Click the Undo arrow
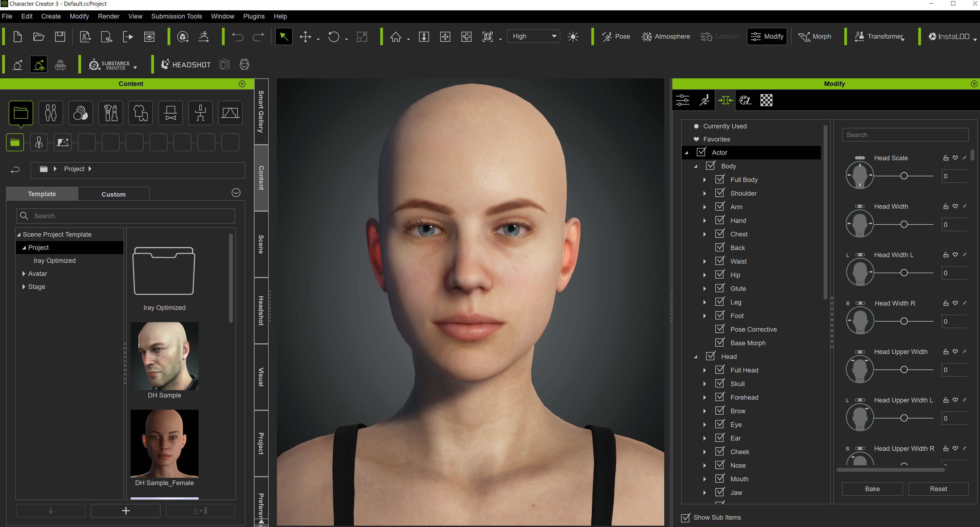This screenshot has height=527, width=980. pos(238,37)
